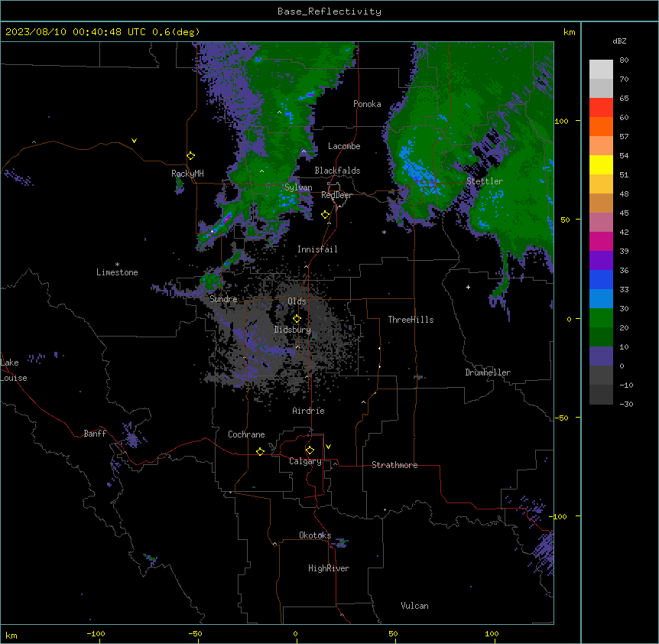Screen dimensions: 659x644
Task: Click the yellow diamond marker below RedDeer
Action: pos(325,215)
